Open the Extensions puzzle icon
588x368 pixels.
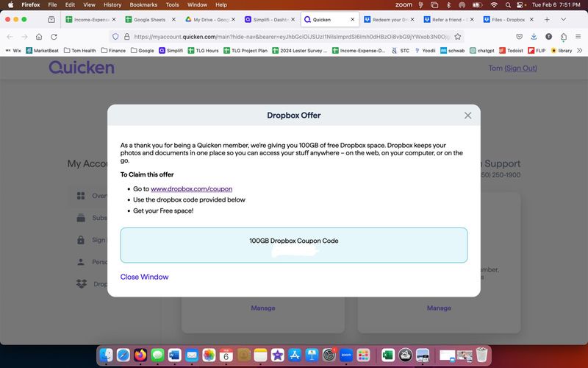coord(563,36)
